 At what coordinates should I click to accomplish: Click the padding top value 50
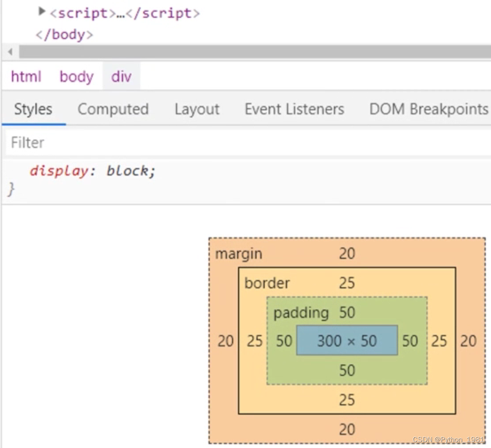point(347,312)
